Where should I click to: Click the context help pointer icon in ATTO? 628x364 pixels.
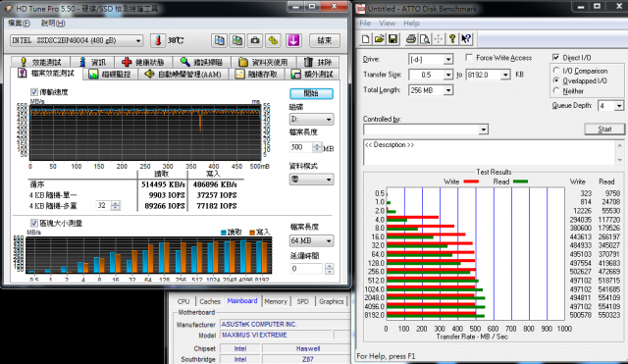pos(466,39)
